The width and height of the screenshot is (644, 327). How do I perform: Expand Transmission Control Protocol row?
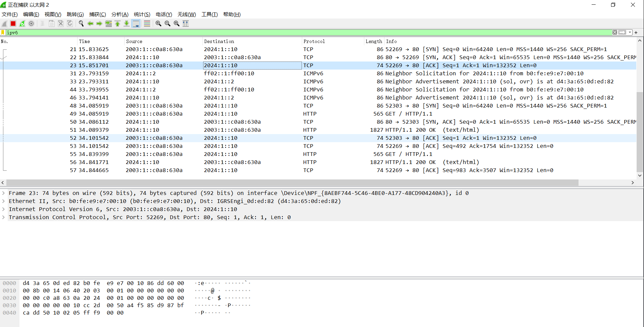(3, 217)
